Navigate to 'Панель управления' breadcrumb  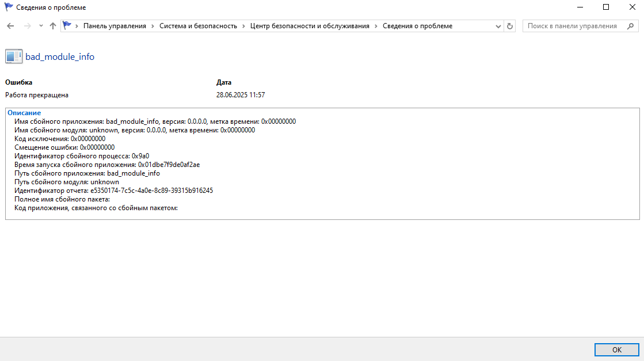click(115, 26)
